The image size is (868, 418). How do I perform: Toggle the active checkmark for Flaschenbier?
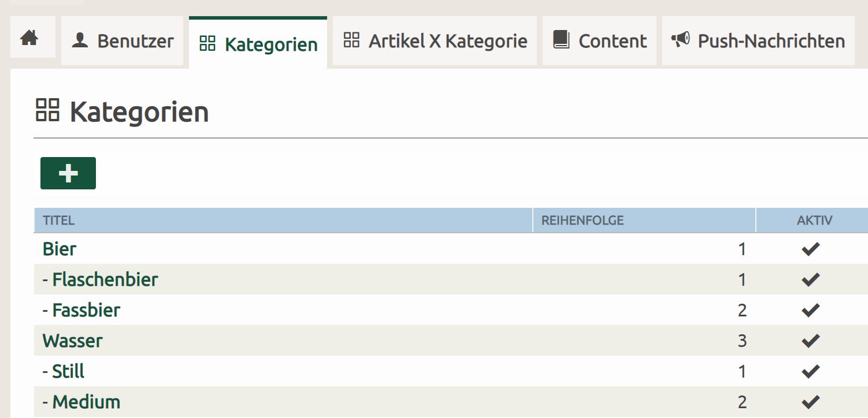click(x=811, y=280)
